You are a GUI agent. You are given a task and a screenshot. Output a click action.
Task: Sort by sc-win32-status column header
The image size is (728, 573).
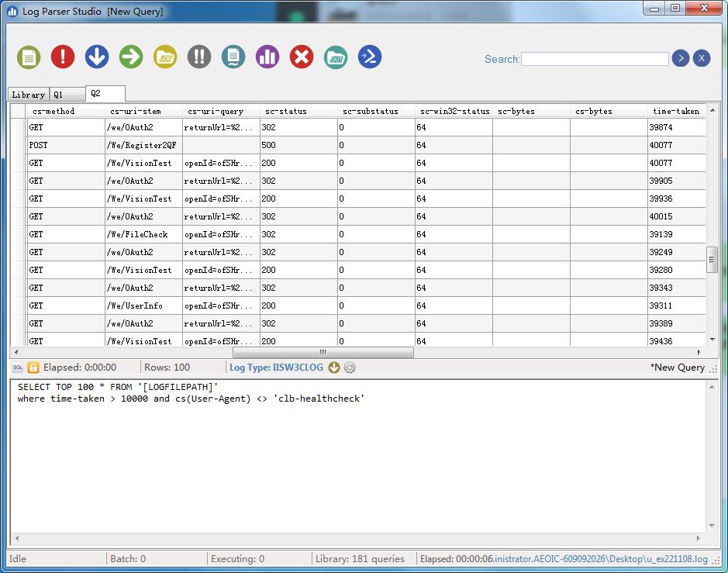454,111
